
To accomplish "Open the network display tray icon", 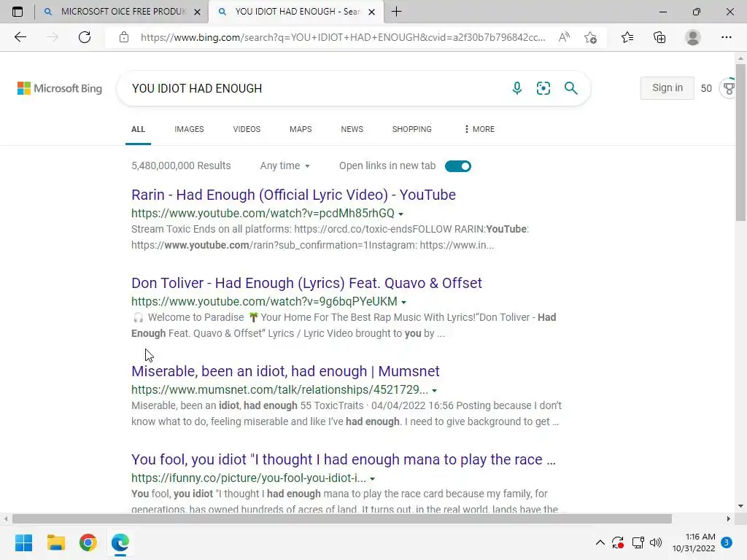I will point(638,542).
